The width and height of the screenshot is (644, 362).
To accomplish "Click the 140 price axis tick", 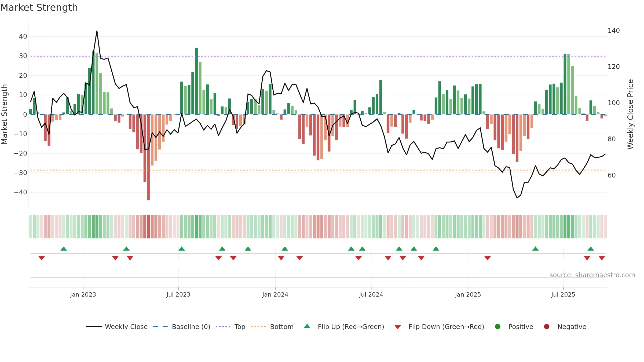I will [x=614, y=30].
